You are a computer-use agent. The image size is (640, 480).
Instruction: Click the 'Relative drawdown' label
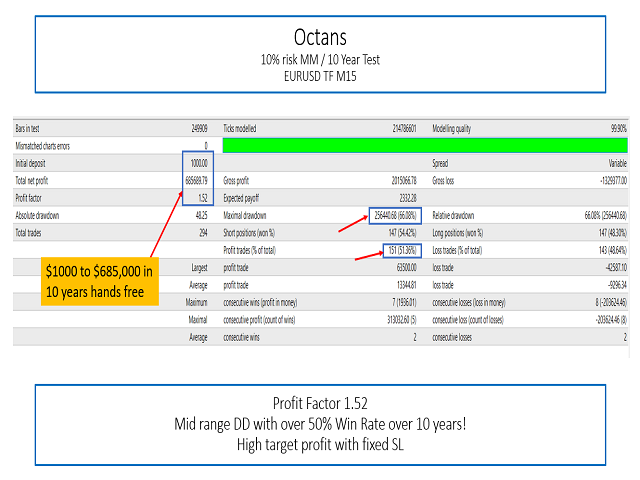click(453, 215)
